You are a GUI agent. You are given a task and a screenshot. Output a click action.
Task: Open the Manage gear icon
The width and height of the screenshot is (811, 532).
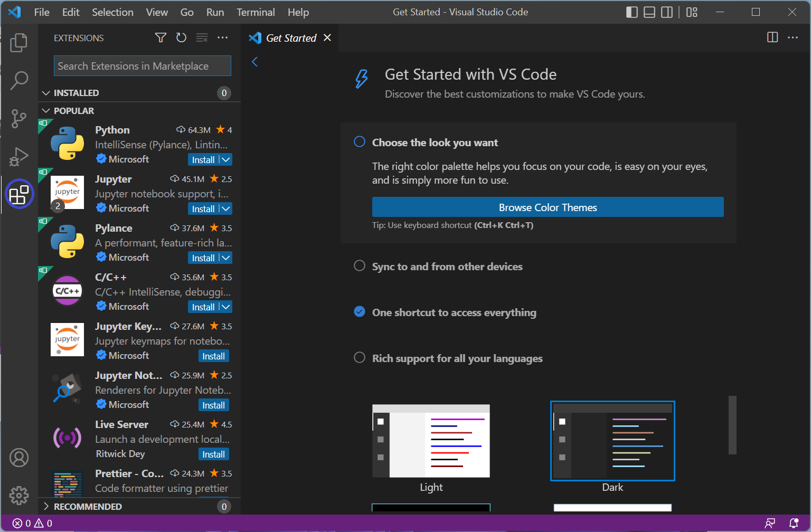(x=19, y=495)
